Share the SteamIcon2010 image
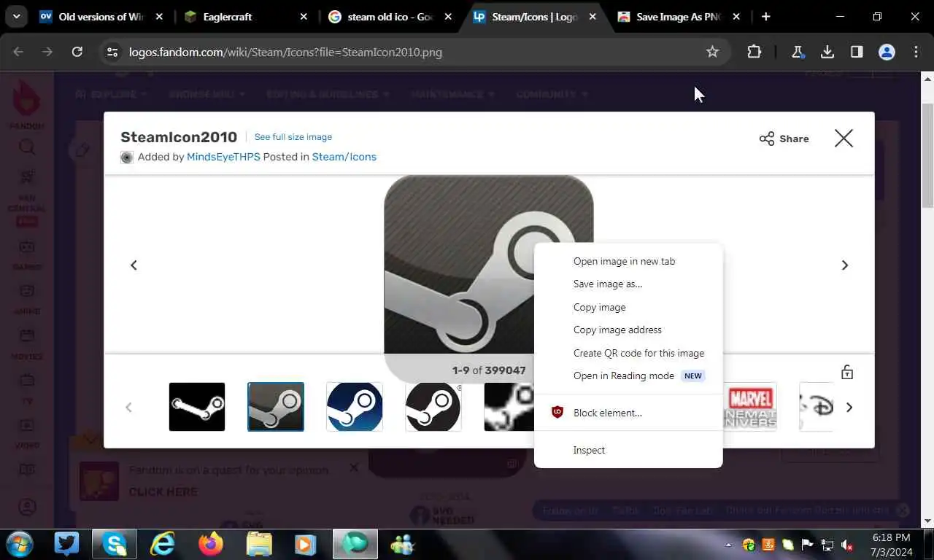This screenshot has height=560, width=934. coord(784,139)
